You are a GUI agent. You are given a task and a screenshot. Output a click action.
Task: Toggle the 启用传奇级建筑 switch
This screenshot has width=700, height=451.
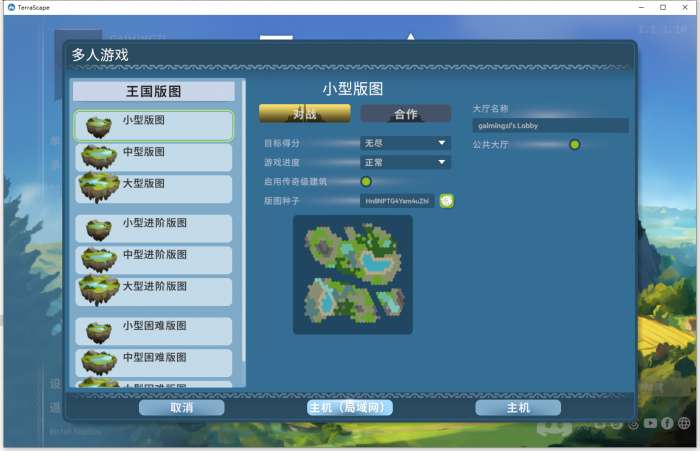(366, 181)
